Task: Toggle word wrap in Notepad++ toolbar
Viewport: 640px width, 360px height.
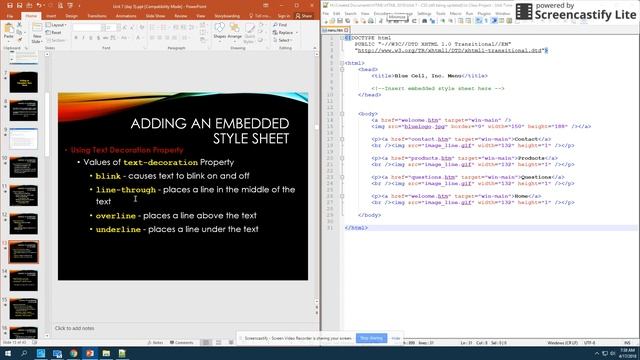Action: [478, 21]
